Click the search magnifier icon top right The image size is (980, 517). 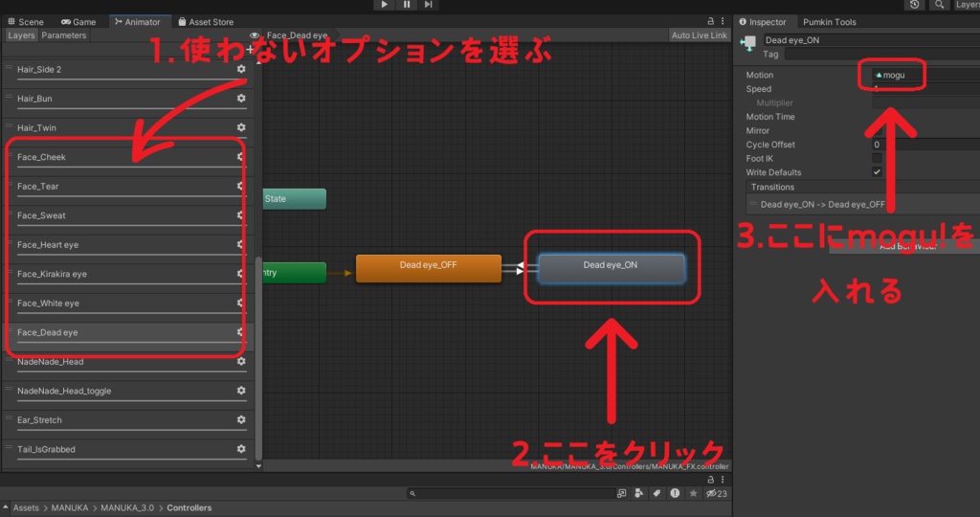[940, 5]
